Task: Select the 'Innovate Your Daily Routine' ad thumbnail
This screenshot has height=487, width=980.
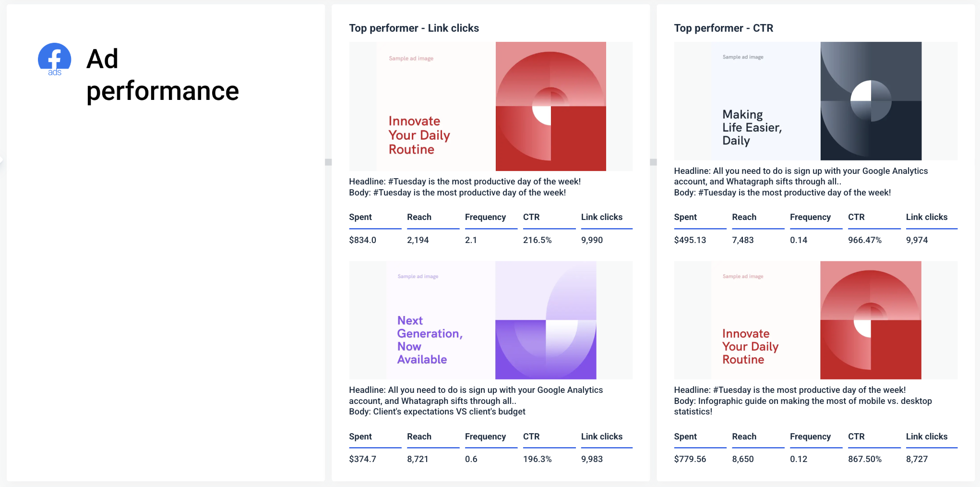Action: [490, 107]
